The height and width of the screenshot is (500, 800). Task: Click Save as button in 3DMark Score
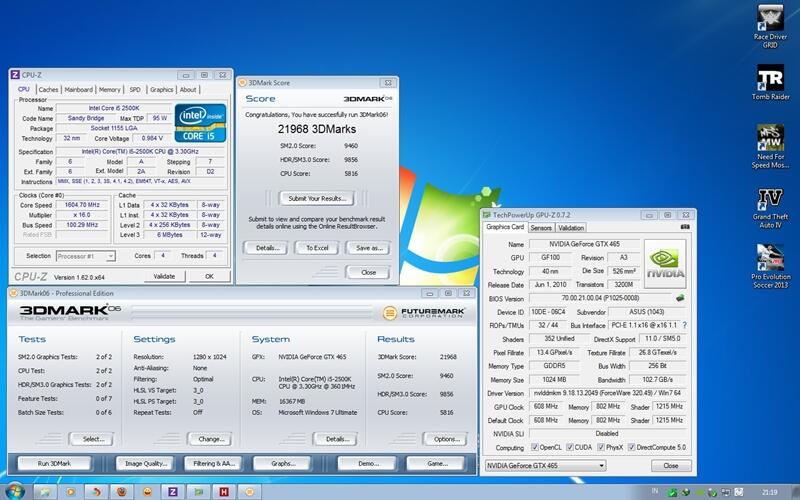click(x=369, y=248)
